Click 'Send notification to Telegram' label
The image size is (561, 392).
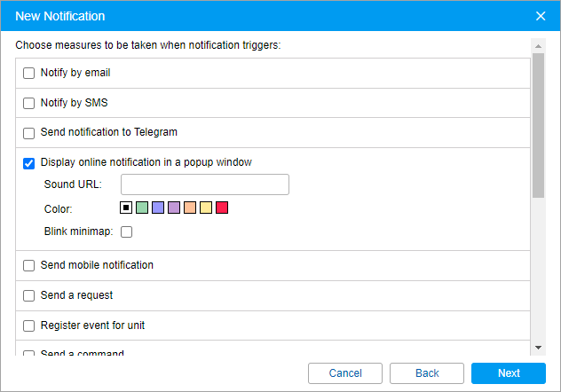point(109,132)
